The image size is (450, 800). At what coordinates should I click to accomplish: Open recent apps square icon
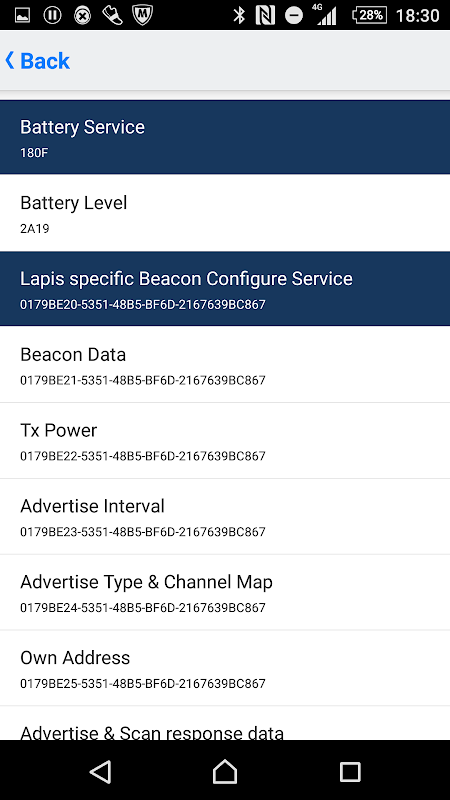[350, 771]
